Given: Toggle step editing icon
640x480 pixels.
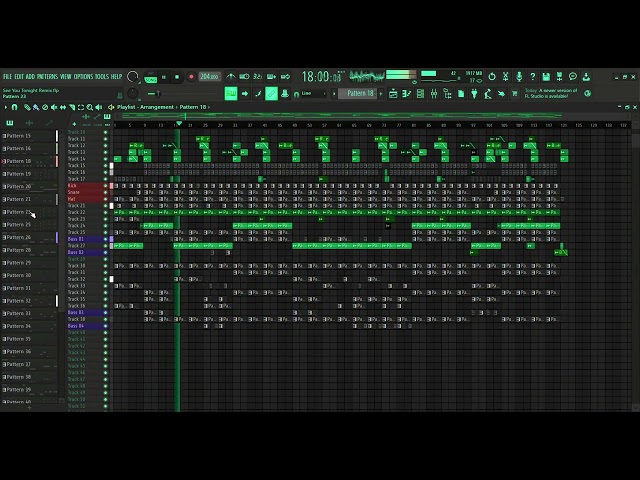Looking at the screenshot, I should point(258,93).
